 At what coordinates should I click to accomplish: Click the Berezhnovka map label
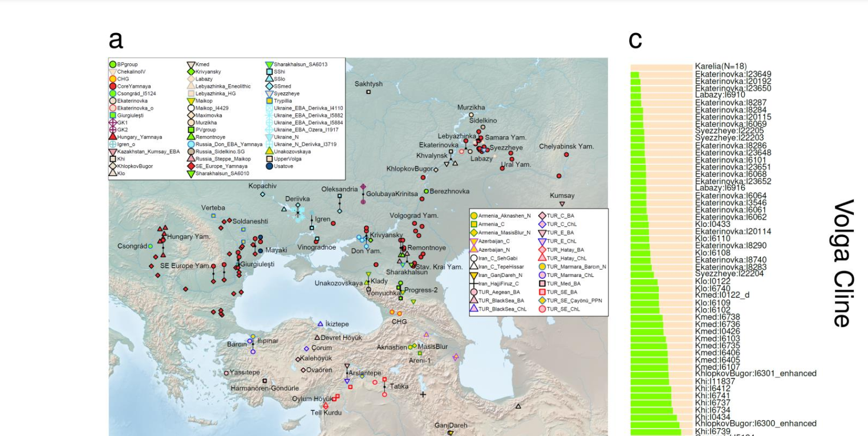[x=450, y=191]
